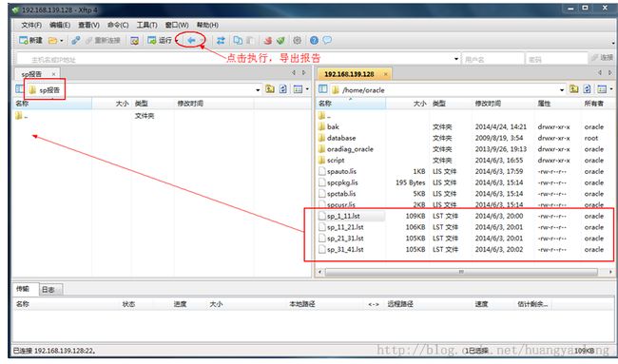This screenshot has width=618, height=364.
Task: Open the 帮助(H) menu
Action: click(207, 25)
